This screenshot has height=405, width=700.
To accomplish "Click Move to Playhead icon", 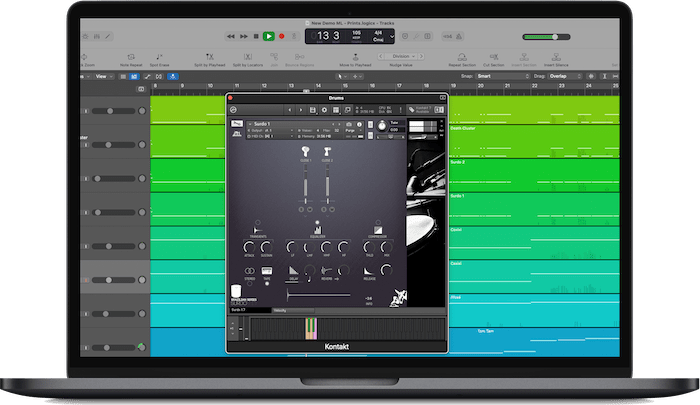I will click(x=355, y=57).
